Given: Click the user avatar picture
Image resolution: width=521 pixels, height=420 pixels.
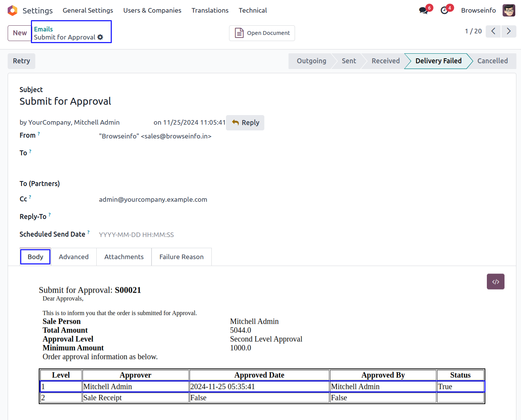Looking at the screenshot, I should (x=509, y=10).
